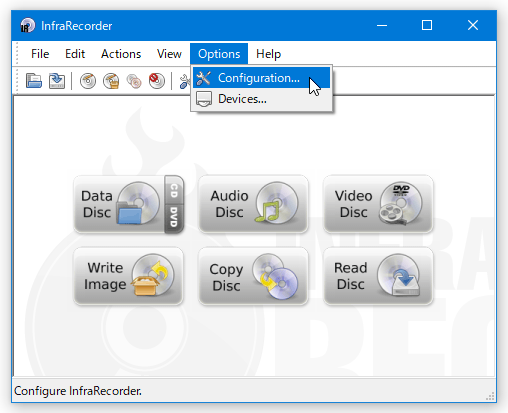Click the erase disc toolbar icon
508x413 pixels.
point(157,81)
